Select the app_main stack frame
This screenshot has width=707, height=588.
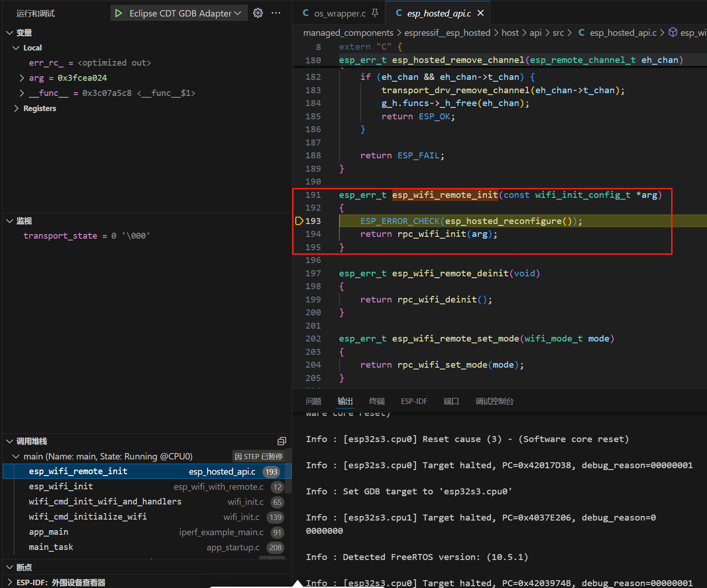[x=49, y=532]
